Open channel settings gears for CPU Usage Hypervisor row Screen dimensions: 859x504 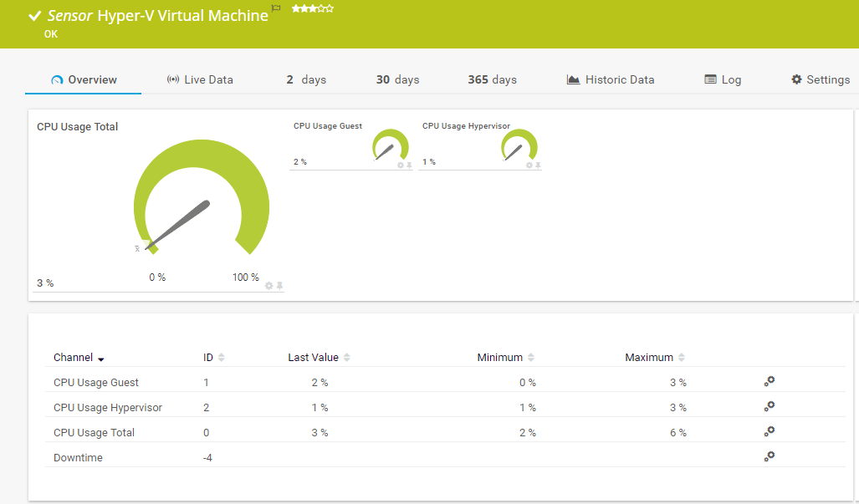pos(770,406)
